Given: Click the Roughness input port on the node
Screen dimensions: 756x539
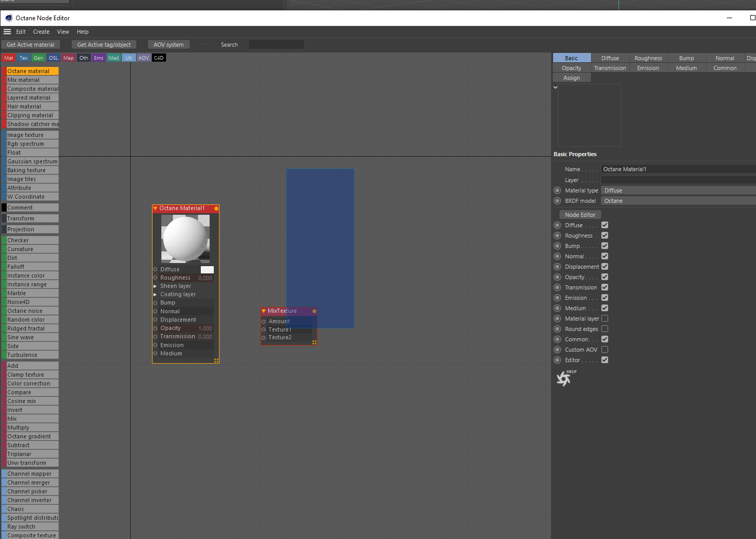Looking at the screenshot, I should [155, 278].
